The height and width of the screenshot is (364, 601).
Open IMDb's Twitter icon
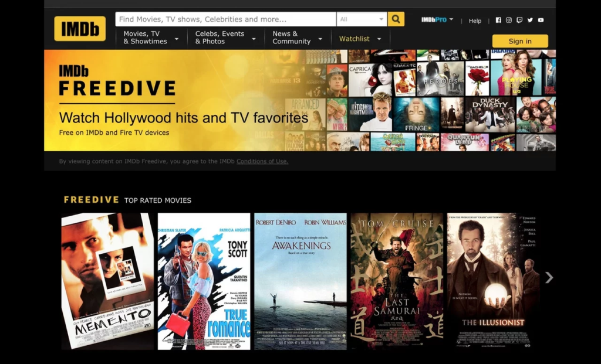coord(530,20)
